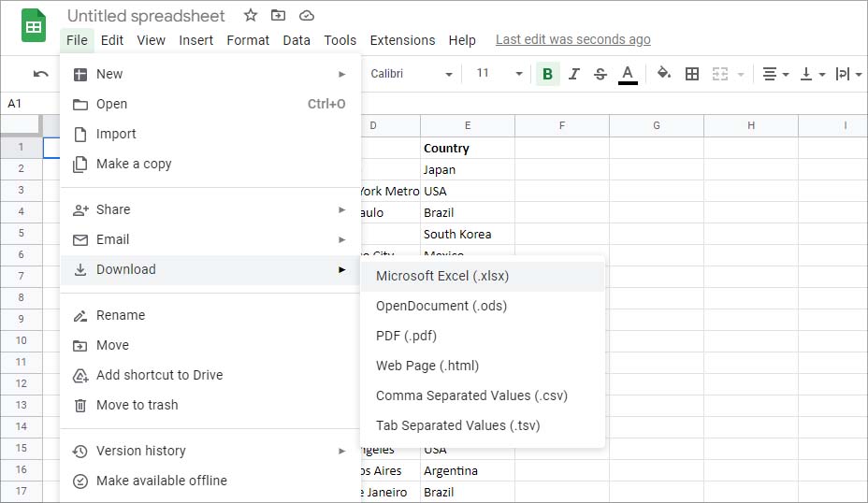This screenshot has width=868, height=503.
Task: Click the A1 cell name box
Action: click(x=19, y=104)
